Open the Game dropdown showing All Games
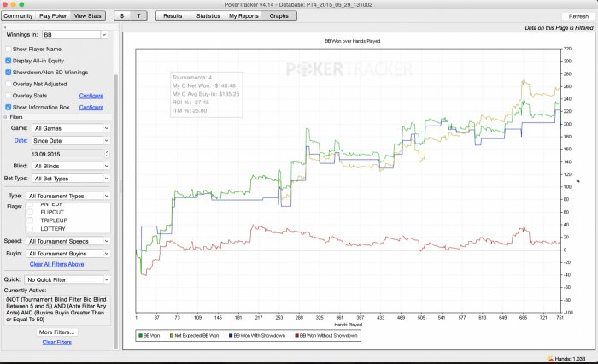This screenshot has height=364, width=598. pos(71,128)
